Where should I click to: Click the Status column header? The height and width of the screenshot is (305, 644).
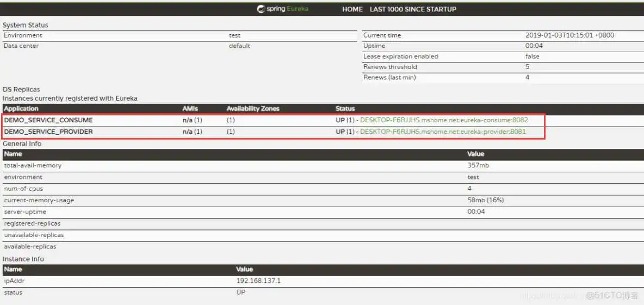345,108
